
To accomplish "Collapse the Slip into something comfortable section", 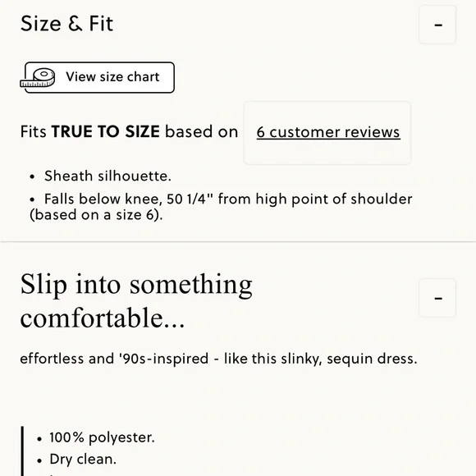I will 437,298.
